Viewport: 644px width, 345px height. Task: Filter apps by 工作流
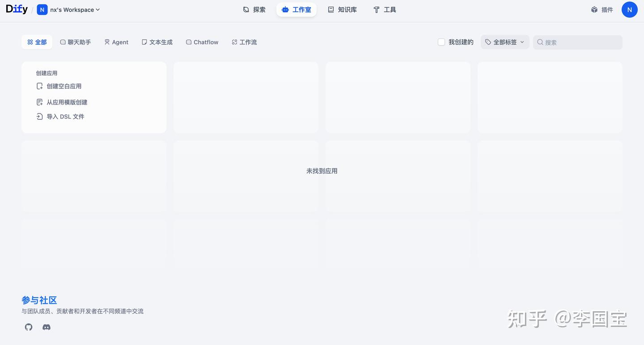click(x=244, y=42)
